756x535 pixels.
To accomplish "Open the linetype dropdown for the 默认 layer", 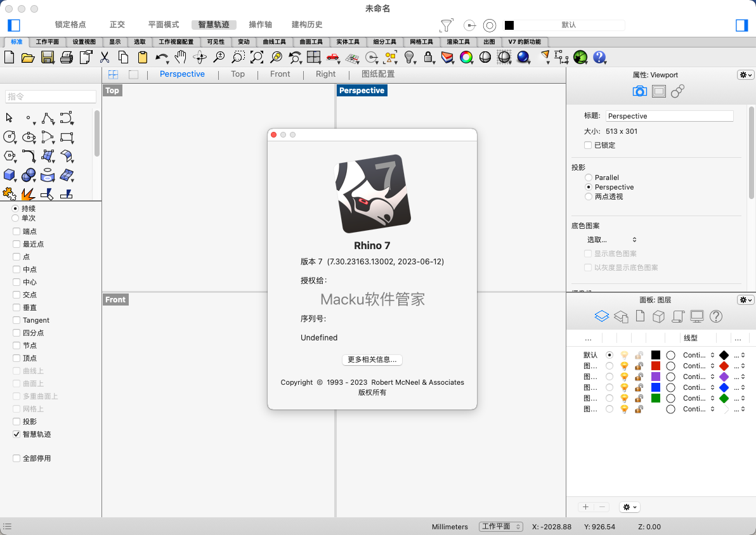I will click(x=699, y=355).
